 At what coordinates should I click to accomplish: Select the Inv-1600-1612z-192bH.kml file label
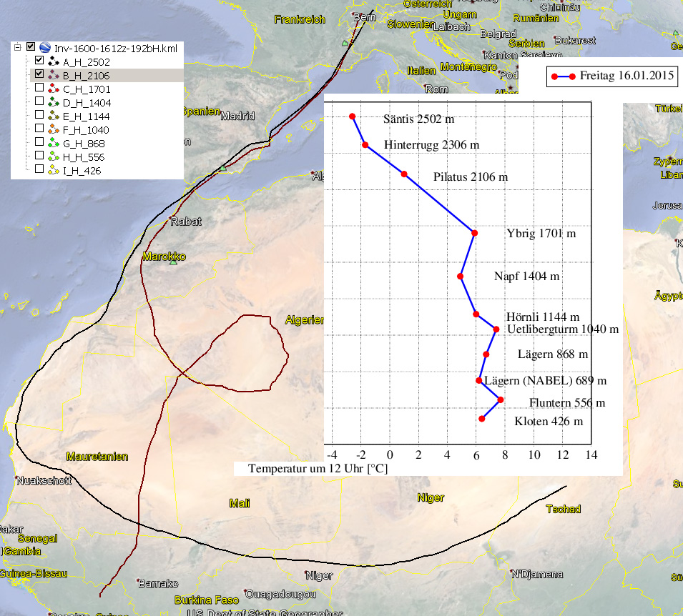(x=116, y=49)
